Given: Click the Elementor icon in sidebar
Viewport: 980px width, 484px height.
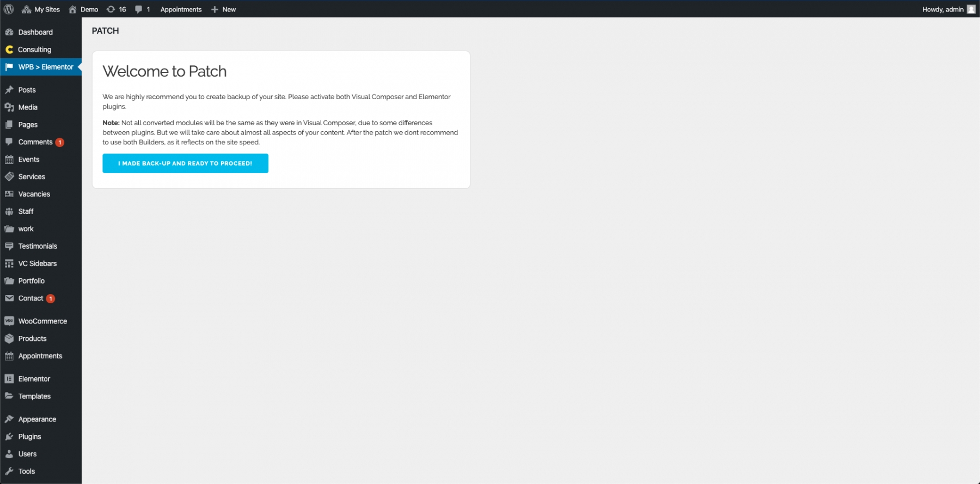Looking at the screenshot, I should (x=9, y=379).
